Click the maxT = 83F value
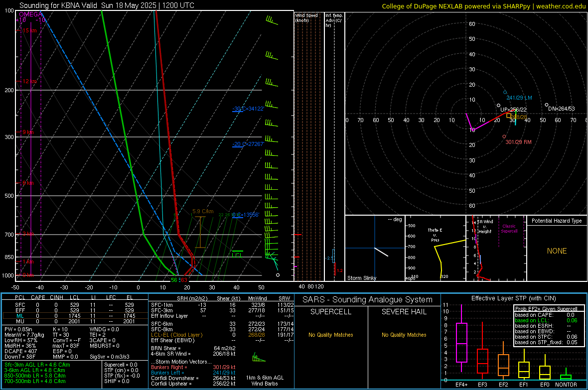The image size is (588, 390). [x=66, y=346]
